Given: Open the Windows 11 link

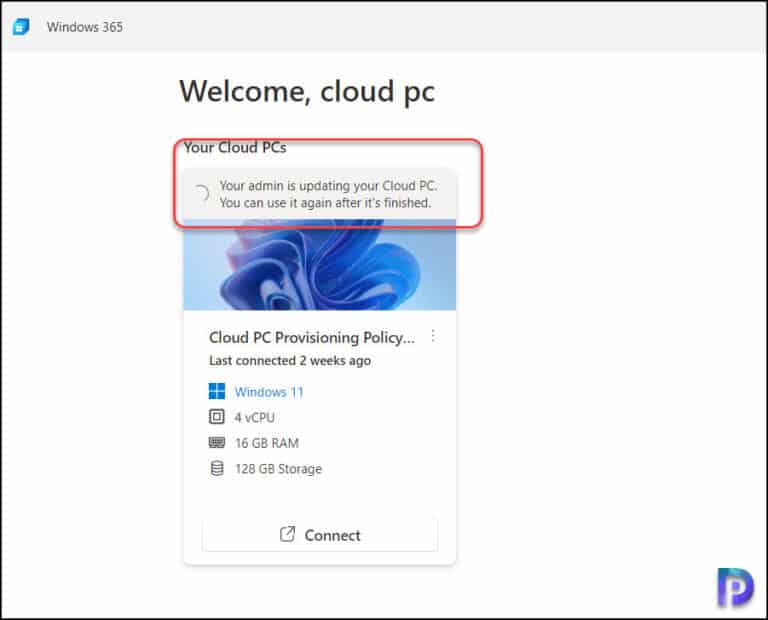Looking at the screenshot, I should pyautogui.click(x=269, y=392).
